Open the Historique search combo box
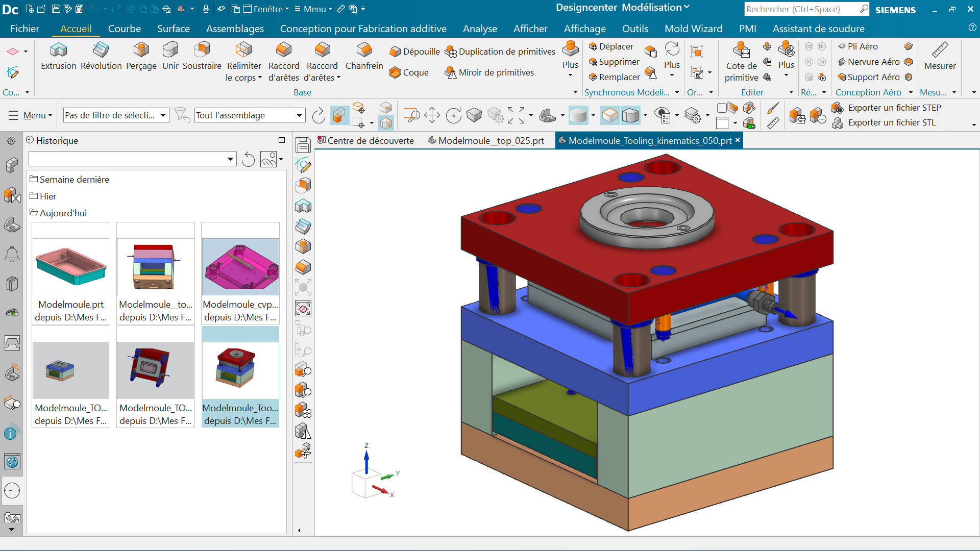980x551 pixels. (132, 159)
